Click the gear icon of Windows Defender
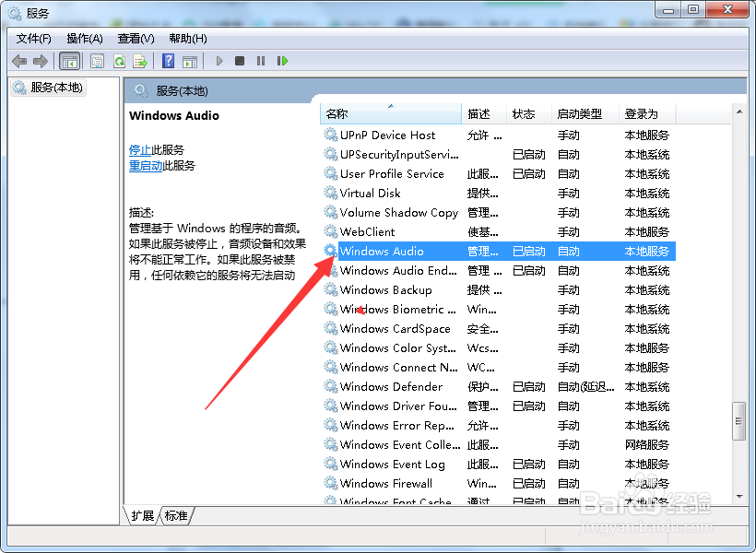This screenshot has height=553, width=756. tap(330, 385)
